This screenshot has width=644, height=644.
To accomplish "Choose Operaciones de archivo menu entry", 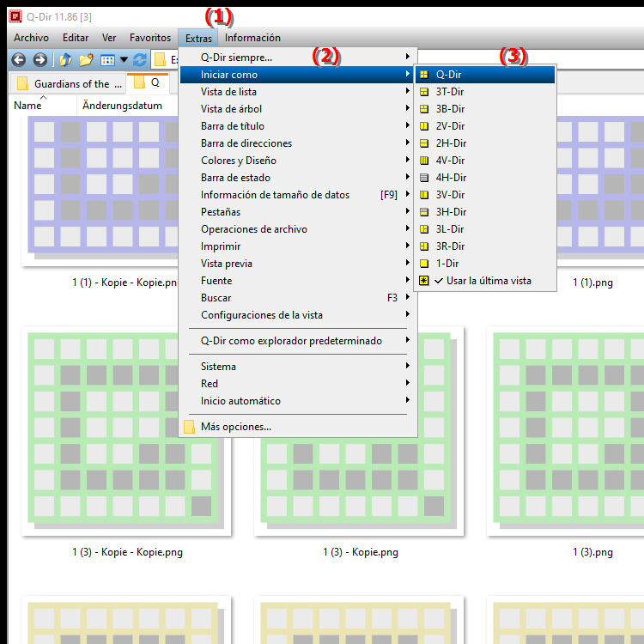I will (298, 229).
